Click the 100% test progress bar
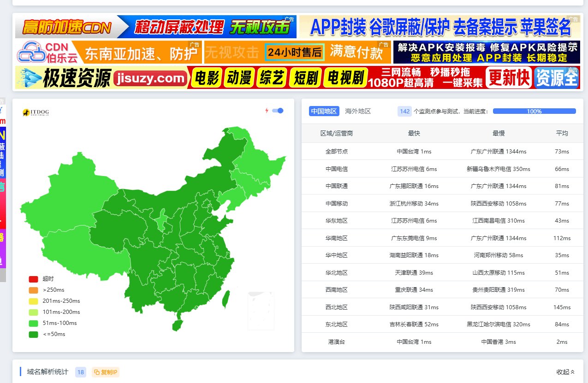588x383 pixels. coord(534,111)
